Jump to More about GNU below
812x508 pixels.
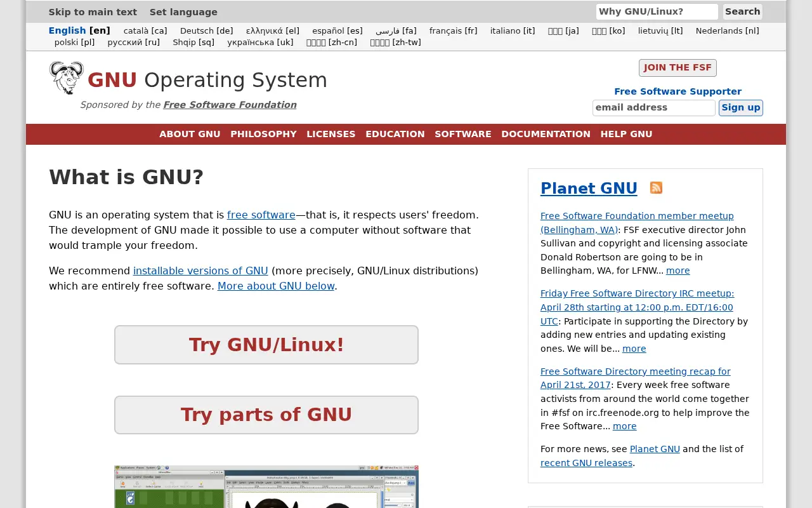coord(276,286)
